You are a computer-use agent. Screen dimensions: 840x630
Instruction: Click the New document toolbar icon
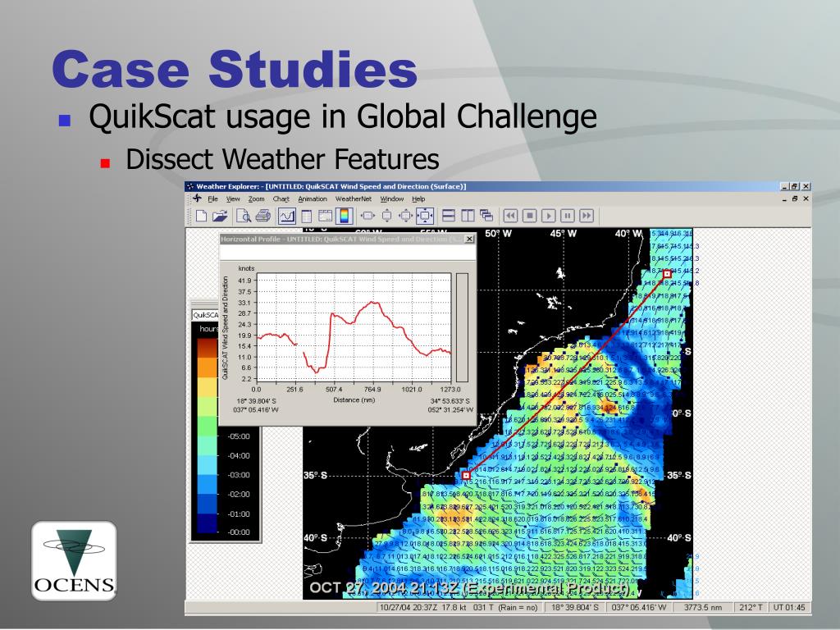(201, 216)
